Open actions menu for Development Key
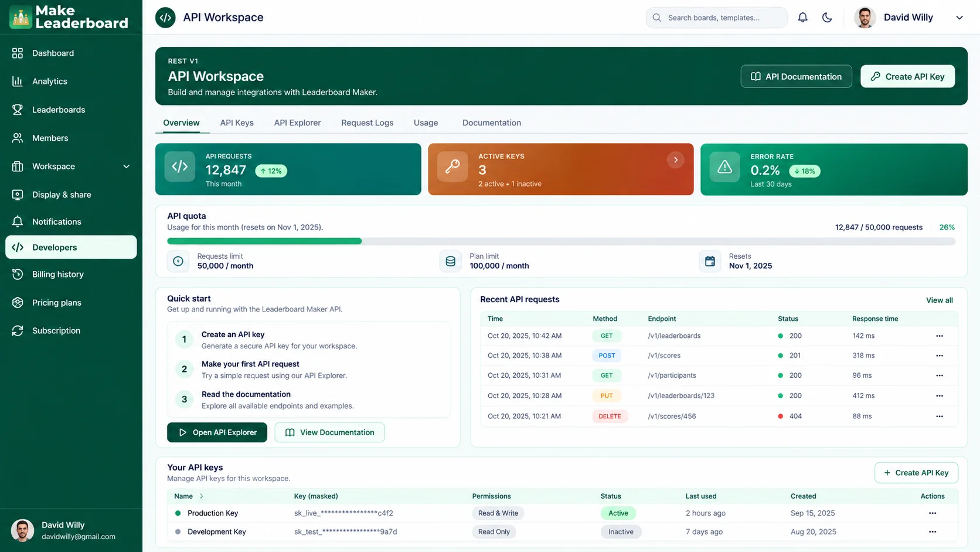The image size is (980, 552). 933,532
